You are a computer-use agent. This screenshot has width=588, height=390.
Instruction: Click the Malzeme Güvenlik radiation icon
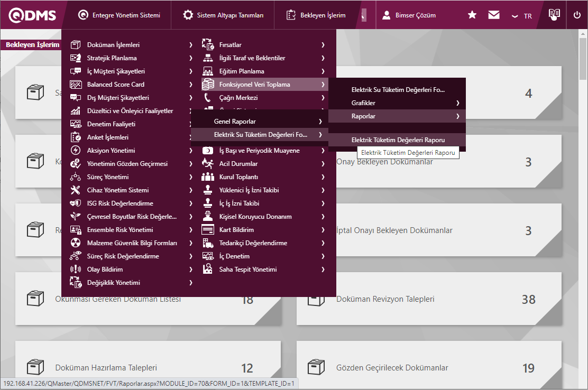coord(76,243)
